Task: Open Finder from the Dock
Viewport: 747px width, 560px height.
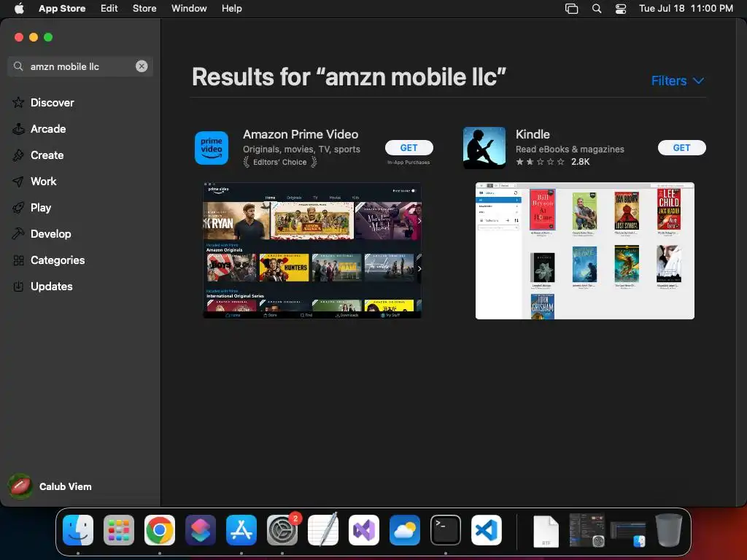Action: click(x=78, y=529)
